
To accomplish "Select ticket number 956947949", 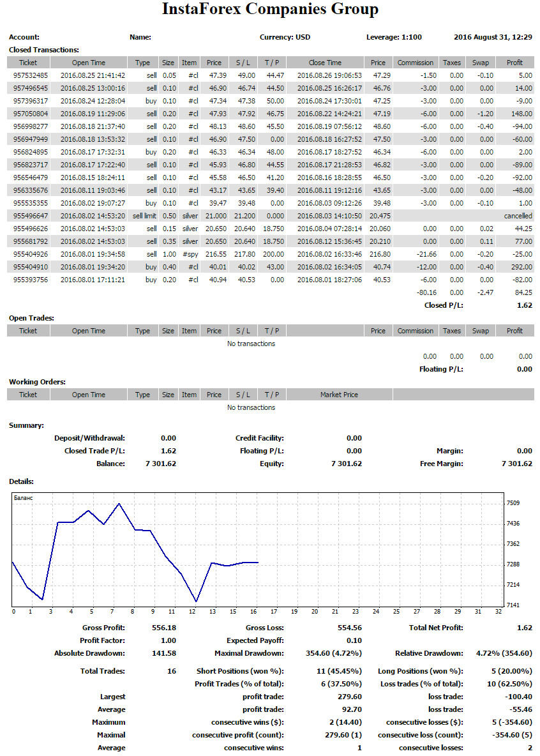I will 31,139.
